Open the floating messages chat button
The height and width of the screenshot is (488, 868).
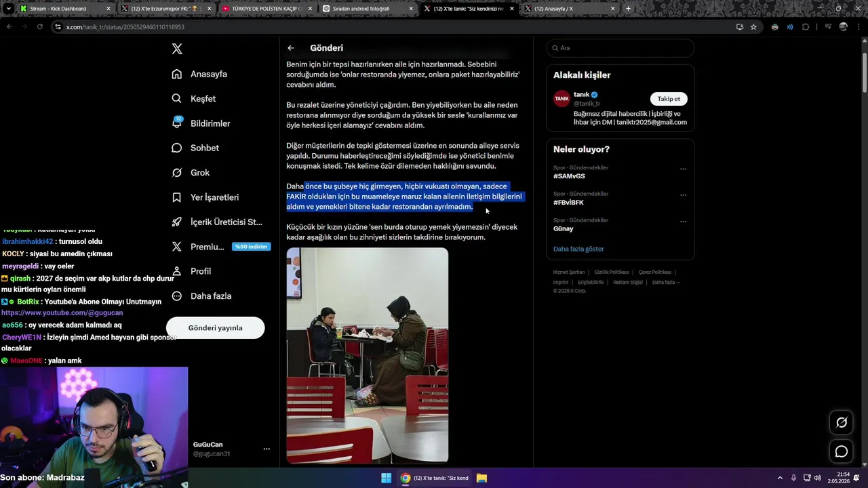pyautogui.click(x=842, y=451)
